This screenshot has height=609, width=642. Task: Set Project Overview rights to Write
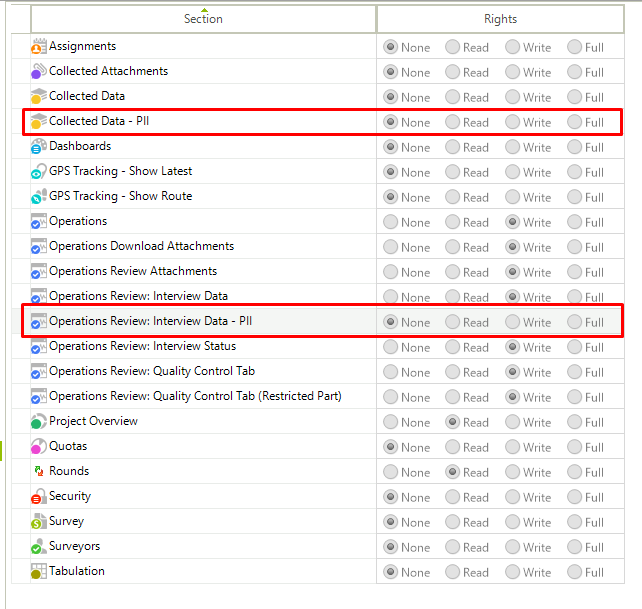[512, 421]
